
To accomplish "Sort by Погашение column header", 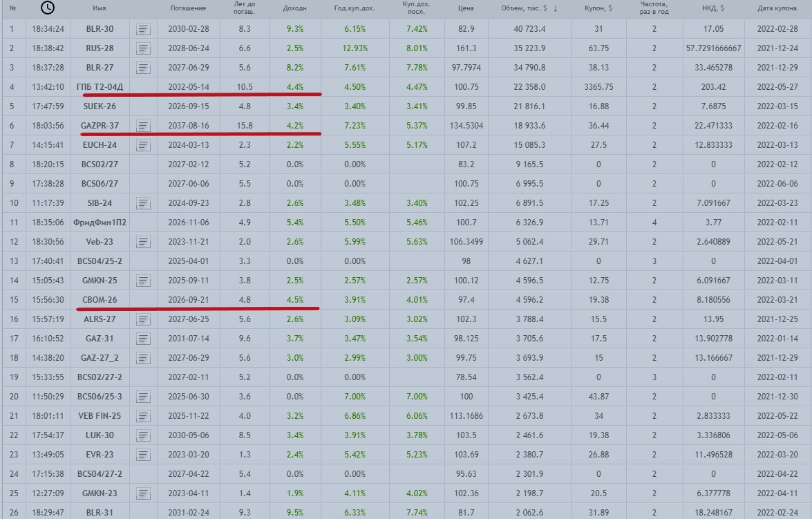I will pyautogui.click(x=188, y=8).
